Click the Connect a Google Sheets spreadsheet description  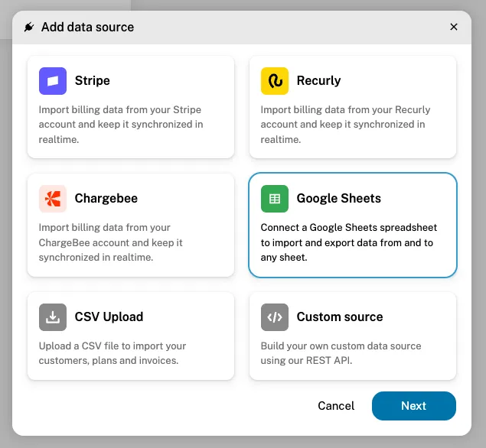click(x=349, y=242)
